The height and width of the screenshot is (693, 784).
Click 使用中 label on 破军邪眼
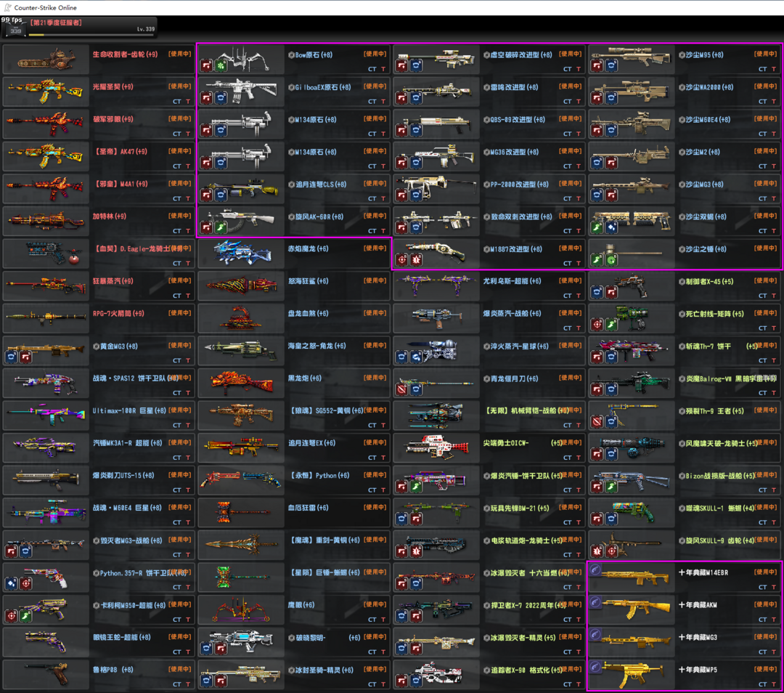pyautogui.click(x=179, y=118)
